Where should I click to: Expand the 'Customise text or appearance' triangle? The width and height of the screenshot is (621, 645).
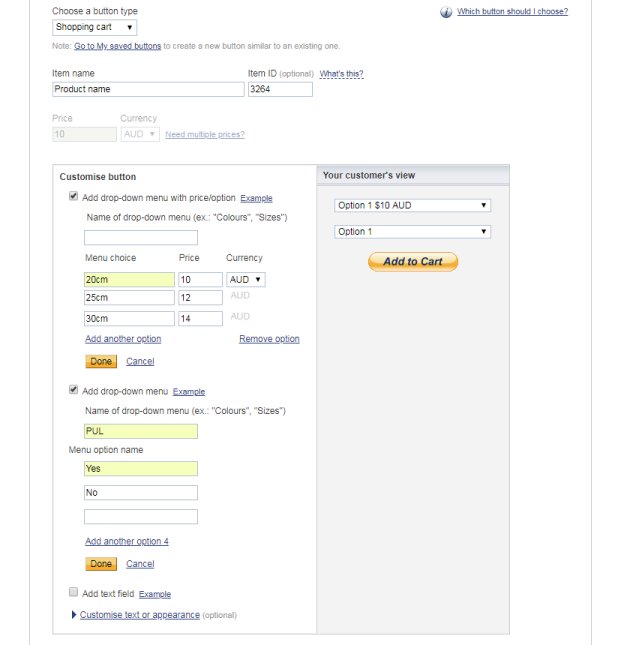[74, 615]
